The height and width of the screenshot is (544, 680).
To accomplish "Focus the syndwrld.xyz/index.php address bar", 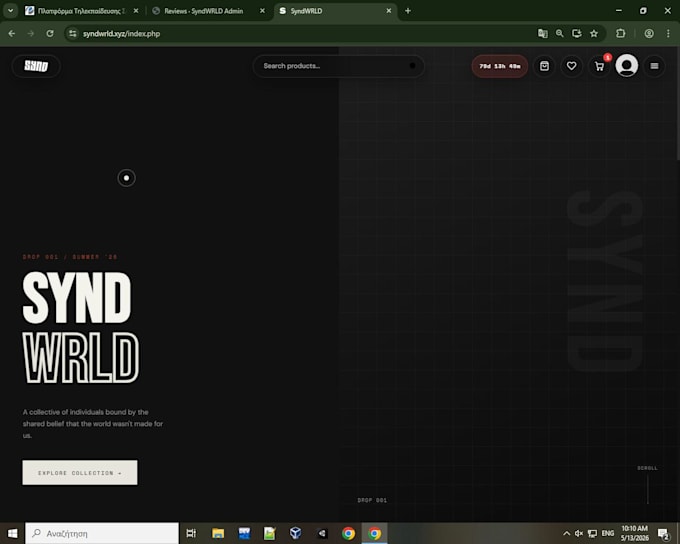I will tap(304, 33).
